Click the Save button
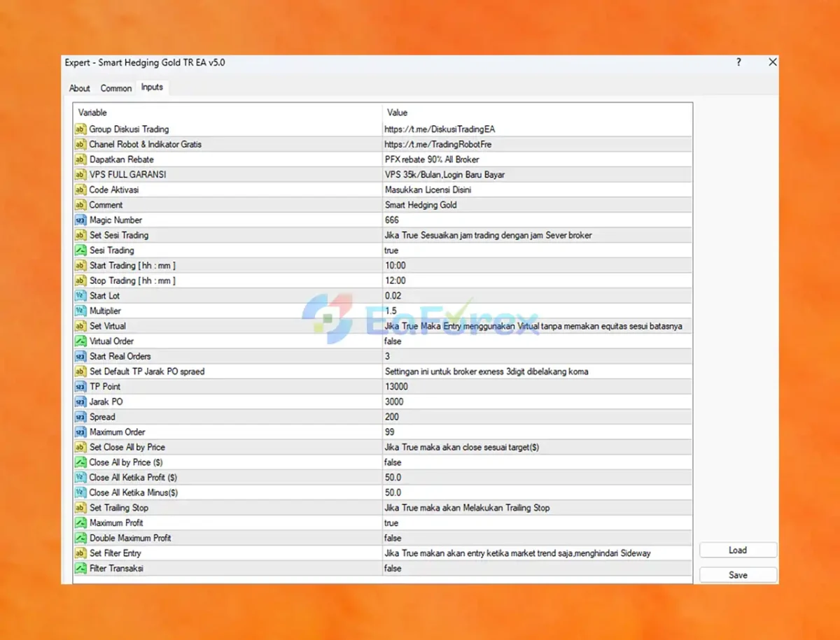This screenshot has height=640, width=840. (738, 575)
